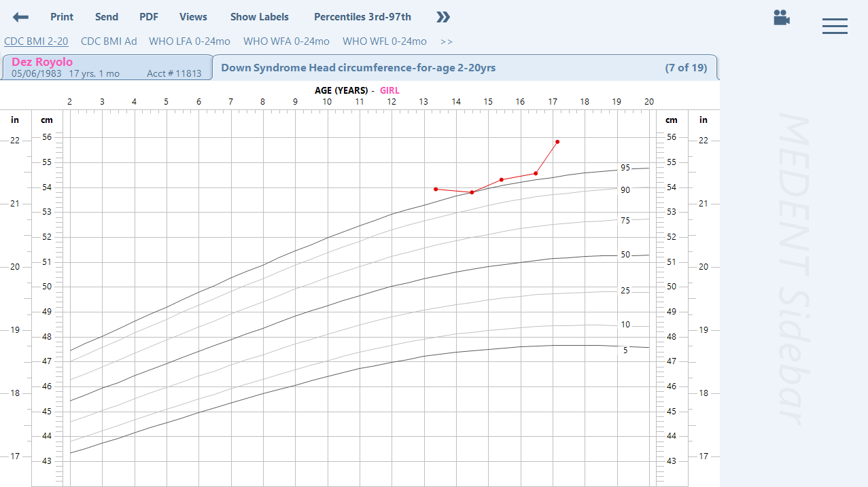Click Send in the toolbar
The image size is (868, 487).
point(106,17)
